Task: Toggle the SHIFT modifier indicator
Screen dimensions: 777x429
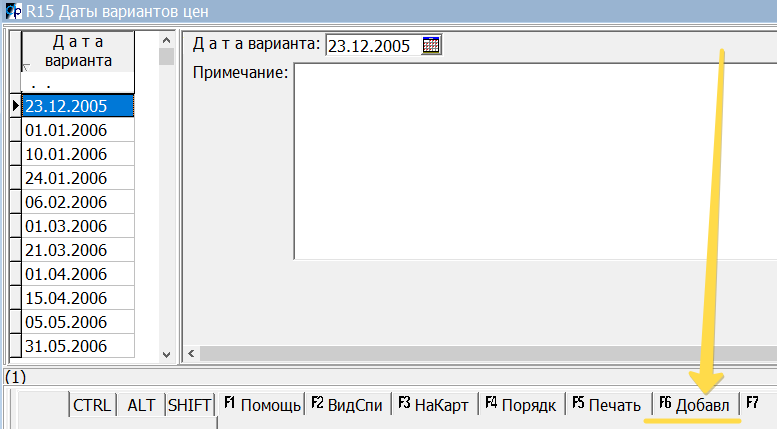Action: pyautogui.click(x=189, y=405)
